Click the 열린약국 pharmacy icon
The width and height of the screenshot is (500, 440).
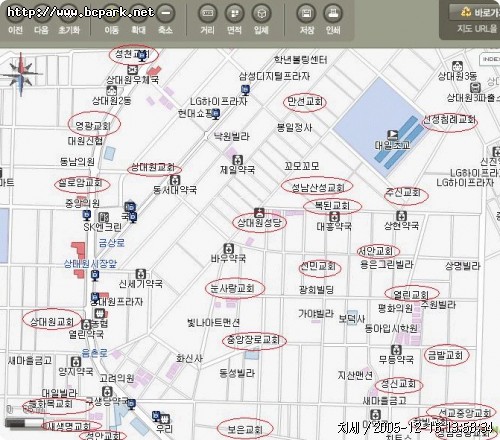tap(86, 324)
